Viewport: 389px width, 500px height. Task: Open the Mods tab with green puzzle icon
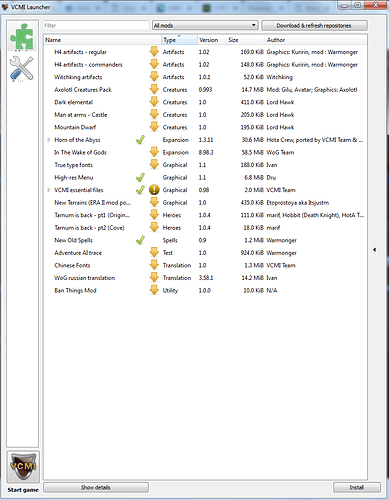22,36
